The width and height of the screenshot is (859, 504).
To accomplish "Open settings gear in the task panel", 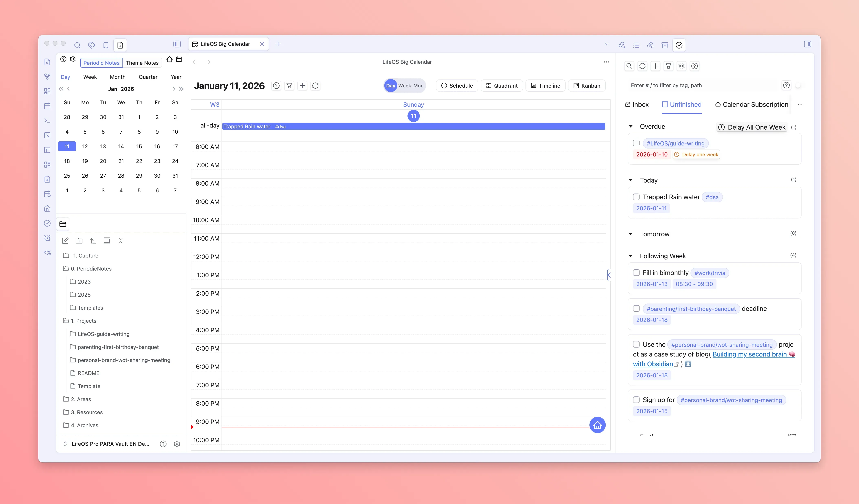I will (x=681, y=66).
